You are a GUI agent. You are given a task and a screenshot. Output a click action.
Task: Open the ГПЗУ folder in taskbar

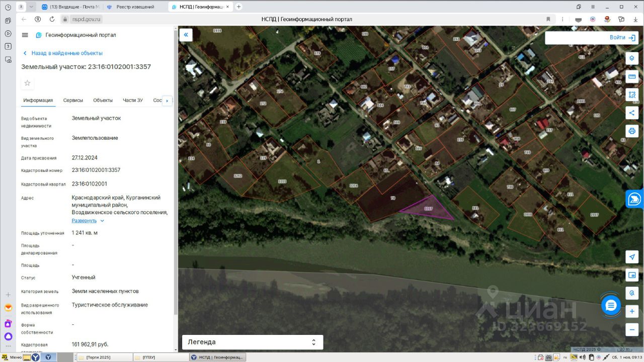tap(161, 357)
